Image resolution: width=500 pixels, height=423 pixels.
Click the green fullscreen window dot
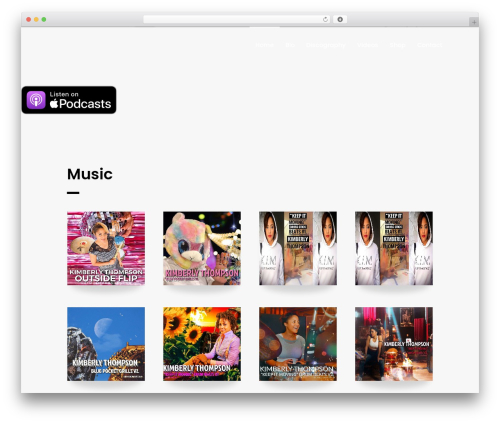[x=44, y=20]
